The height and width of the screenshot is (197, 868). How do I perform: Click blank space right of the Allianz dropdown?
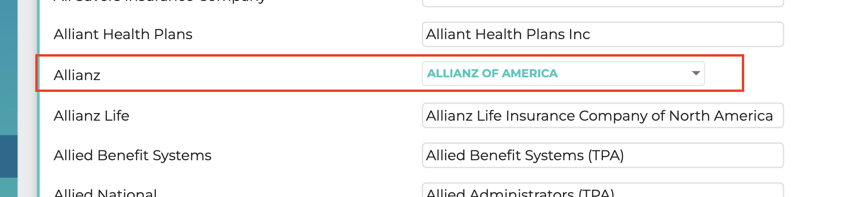click(x=723, y=74)
